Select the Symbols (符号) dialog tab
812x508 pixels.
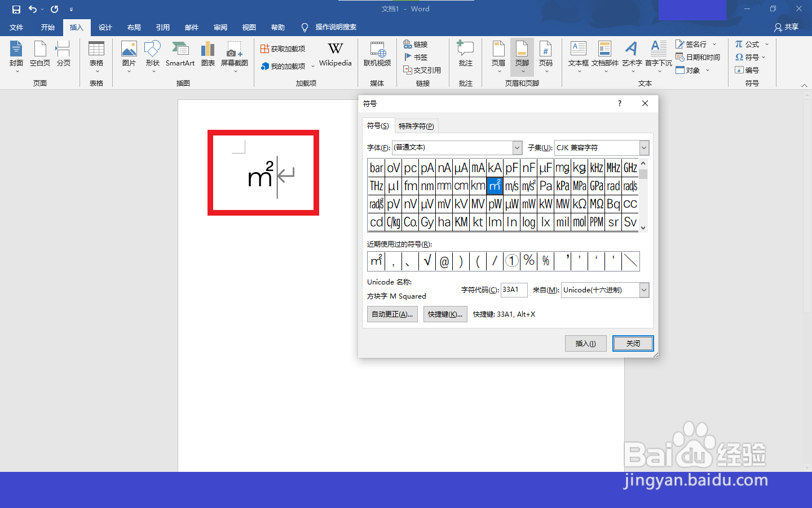click(x=378, y=125)
